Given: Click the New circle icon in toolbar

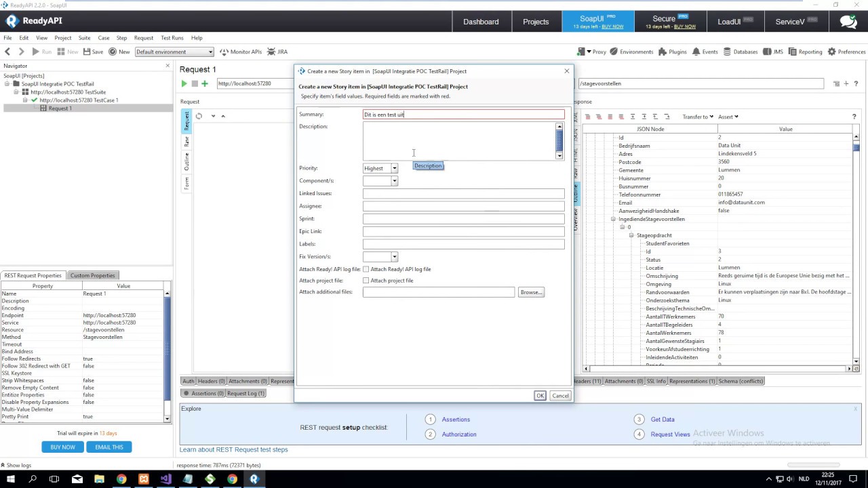Looking at the screenshot, I should tap(113, 52).
